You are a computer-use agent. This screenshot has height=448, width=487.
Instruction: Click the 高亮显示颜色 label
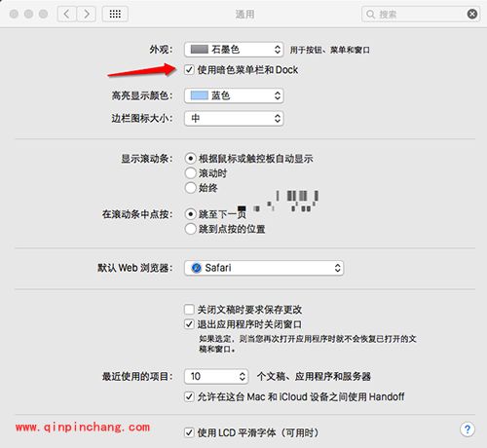click(x=142, y=95)
